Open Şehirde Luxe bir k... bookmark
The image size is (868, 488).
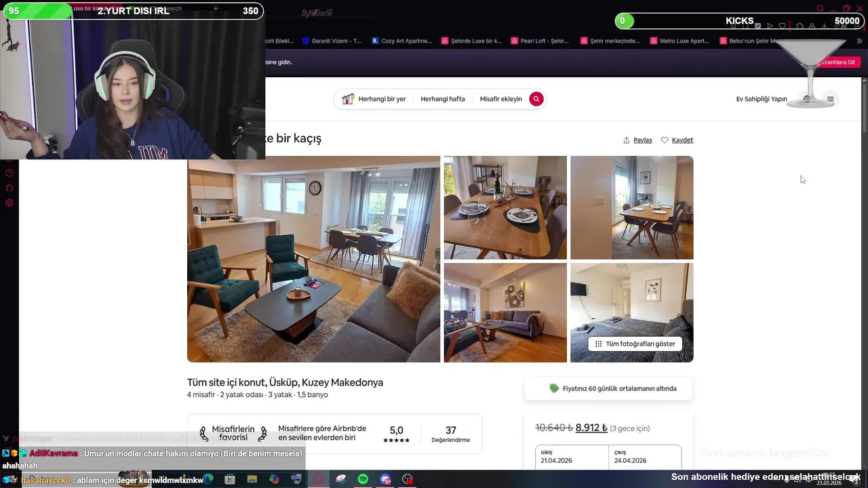(471, 41)
